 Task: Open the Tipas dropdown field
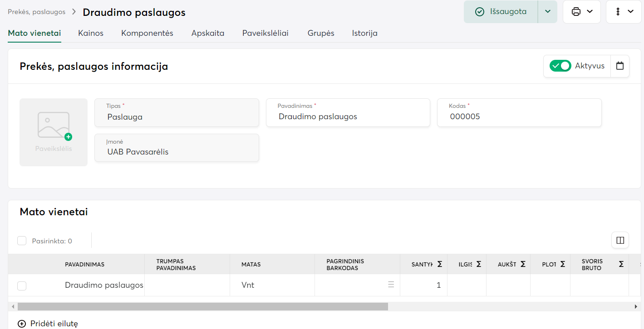pyautogui.click(x=177, y=112)
